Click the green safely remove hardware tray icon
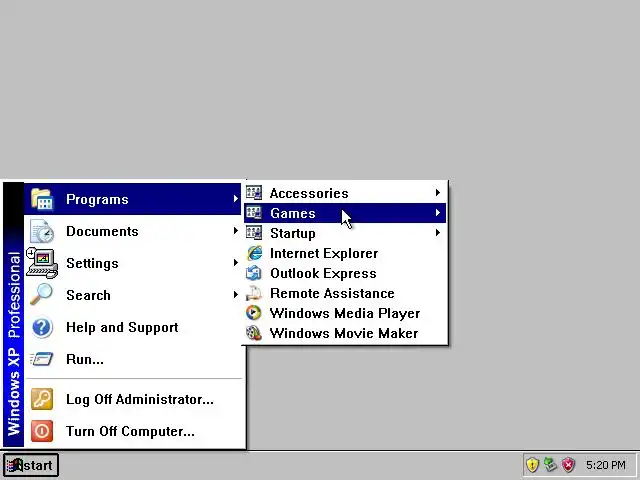The width and height of the screenshot is (640, 480). coord(550,464)
